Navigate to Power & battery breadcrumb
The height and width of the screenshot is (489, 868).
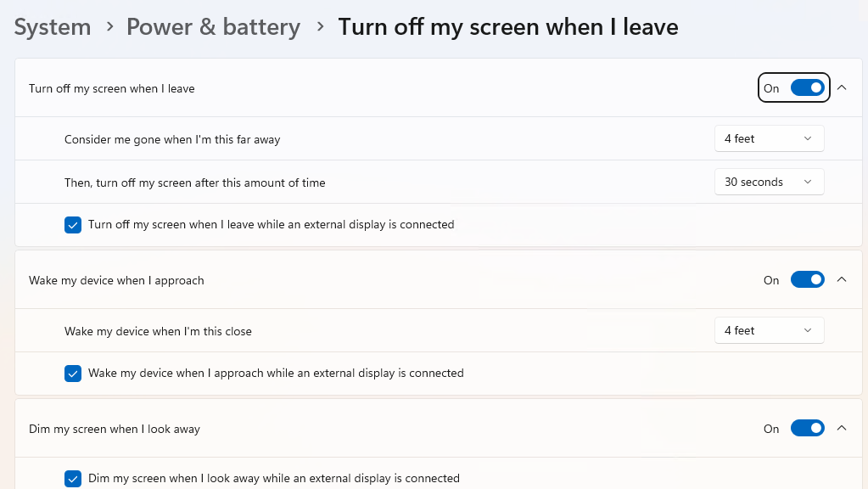213,27
